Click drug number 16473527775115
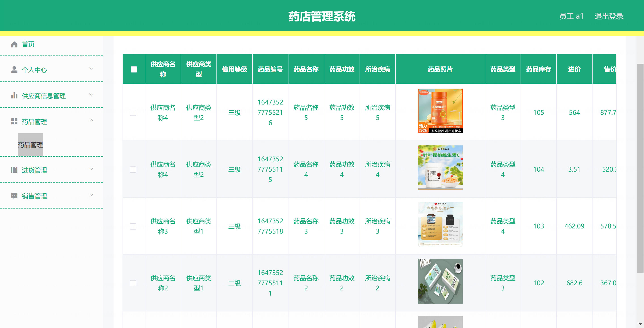Image resolution: width=644 pixels, height=328 pixels. coord(270,169)
